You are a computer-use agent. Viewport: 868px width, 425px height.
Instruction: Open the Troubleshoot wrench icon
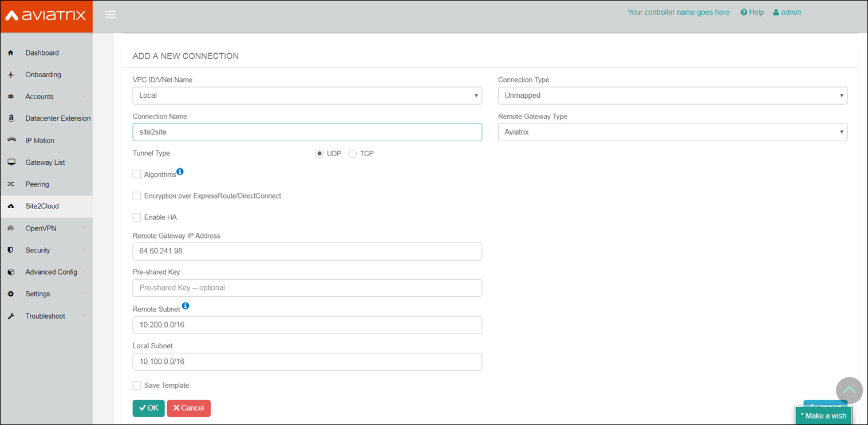pos(11,315)
